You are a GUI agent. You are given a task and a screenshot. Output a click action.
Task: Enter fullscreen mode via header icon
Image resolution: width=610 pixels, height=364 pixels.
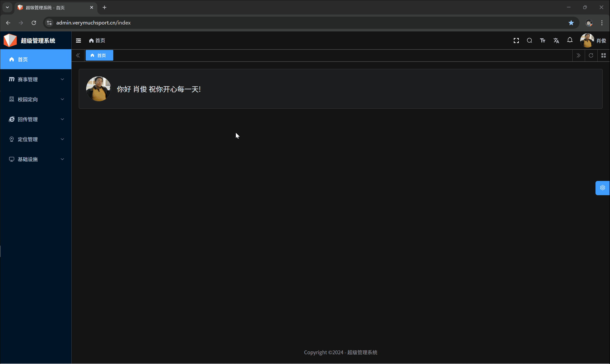[x=516, y=40]
